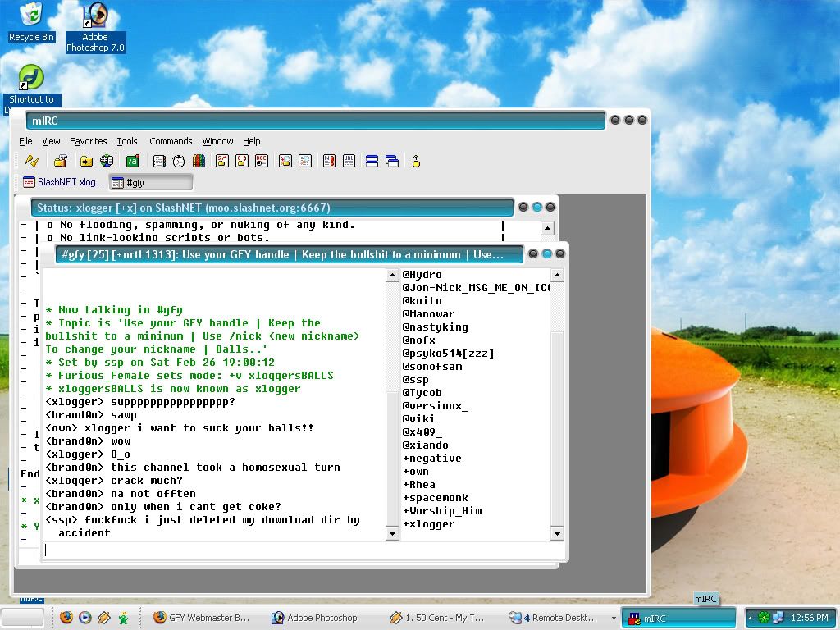Open the Favorites menu
The width and height of the screenshot is (840, 630).
pos(89,141)
